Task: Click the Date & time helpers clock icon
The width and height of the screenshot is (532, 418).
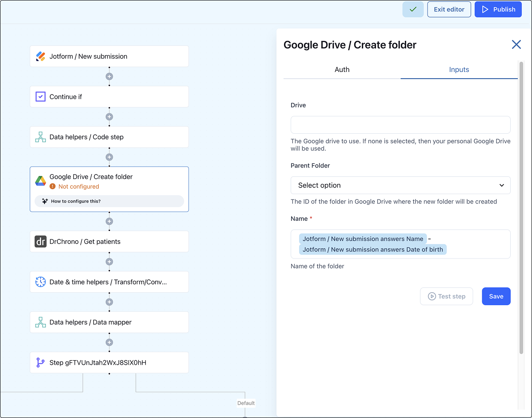Action: click(41, 282)
